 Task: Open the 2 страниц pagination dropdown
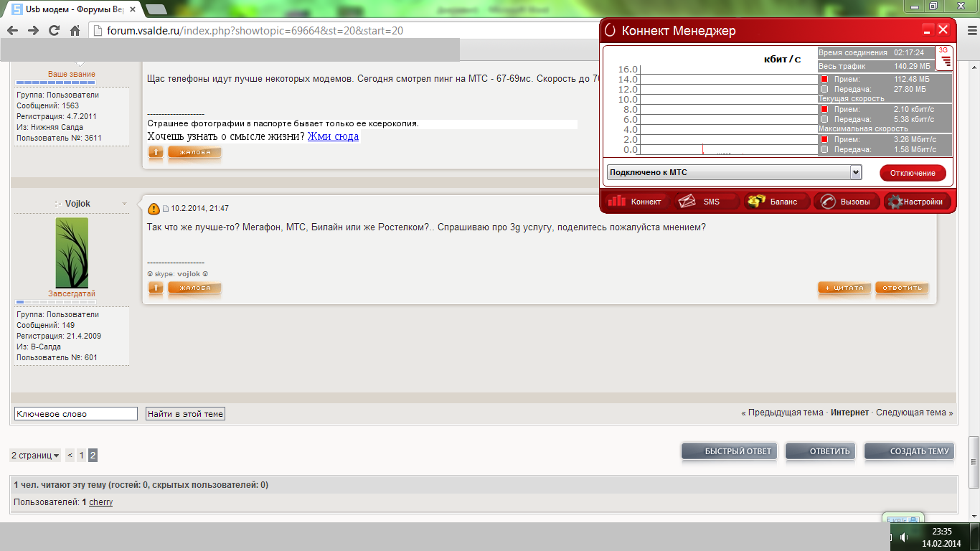tap(35, 455)
